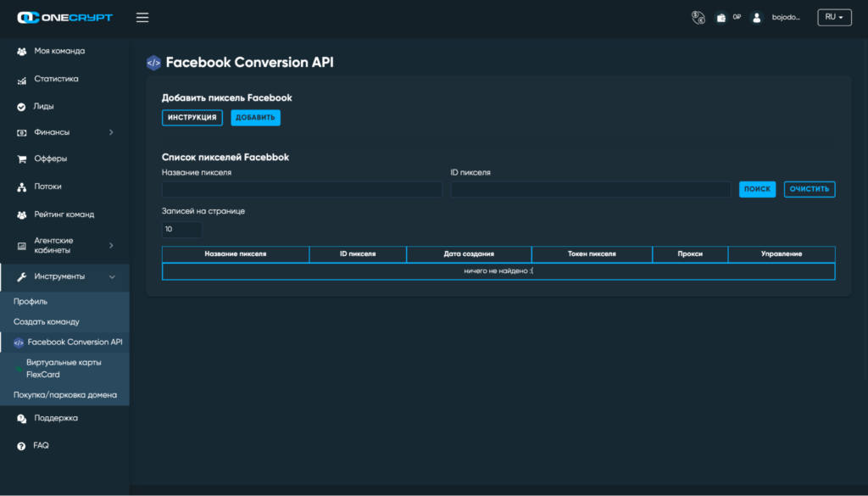Expand the Агентские кабинеты chevron
Image resolution: width=868 pixels, height=496 pixels.
[111, 245]
